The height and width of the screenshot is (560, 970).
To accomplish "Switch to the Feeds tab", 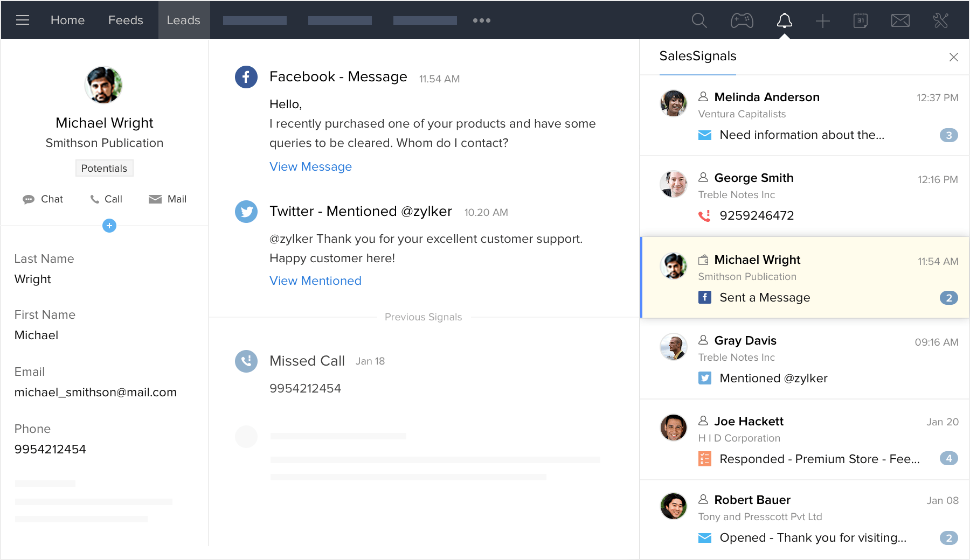I will coord(126,20).
